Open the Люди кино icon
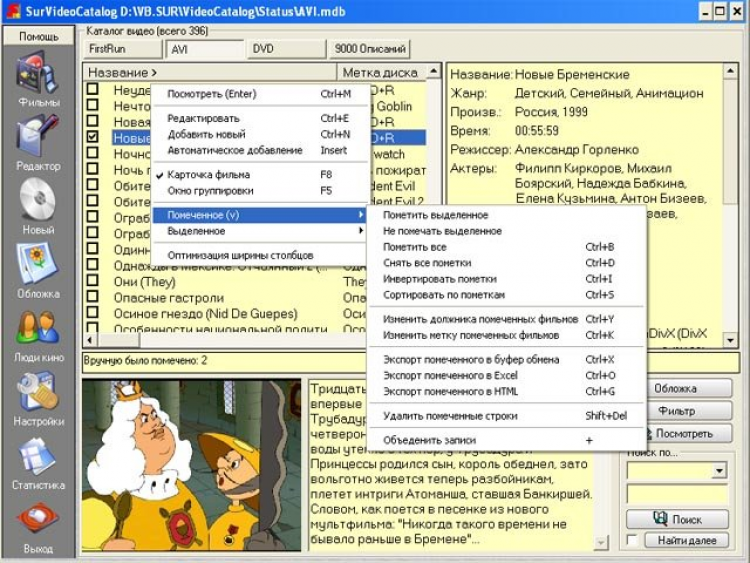The height and width of the screenshot is (563, 750). pyautogui.click(x=38, y=328)
